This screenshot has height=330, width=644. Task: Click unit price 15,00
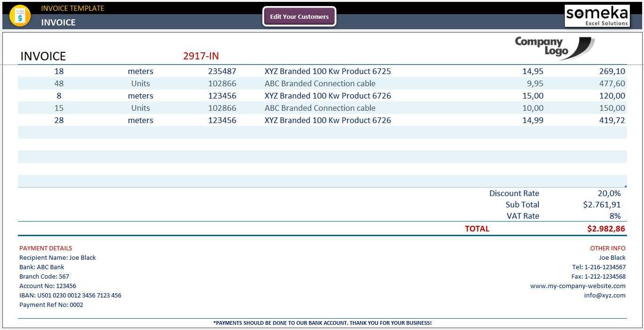[533, 96]
